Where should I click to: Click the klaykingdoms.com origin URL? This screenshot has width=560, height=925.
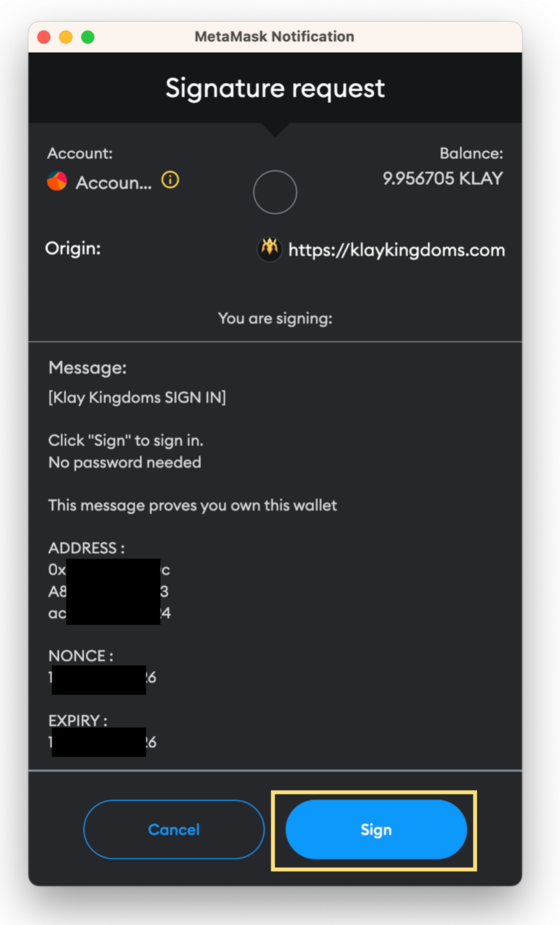[x=396, y=250]
